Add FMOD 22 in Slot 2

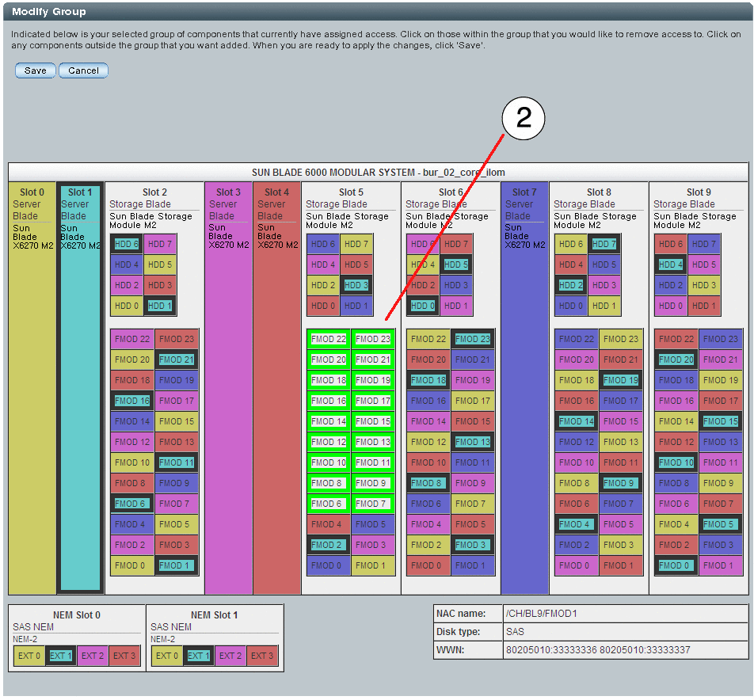[x=132, y=339]
